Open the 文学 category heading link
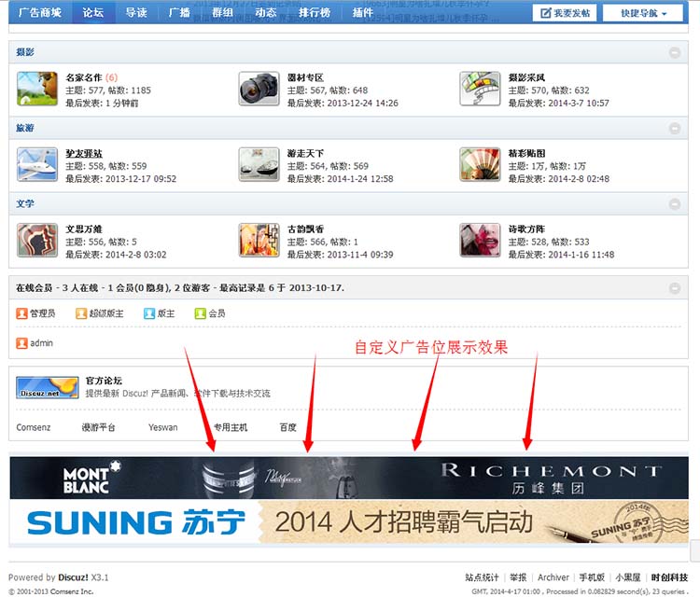 (25, 204)
